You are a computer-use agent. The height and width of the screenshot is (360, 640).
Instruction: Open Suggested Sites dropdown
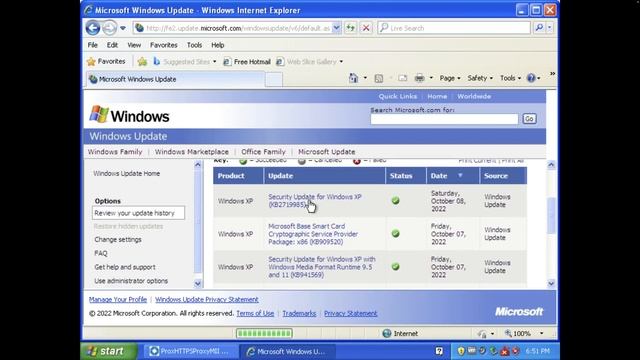pyautogui.click(x=185, y=62)
